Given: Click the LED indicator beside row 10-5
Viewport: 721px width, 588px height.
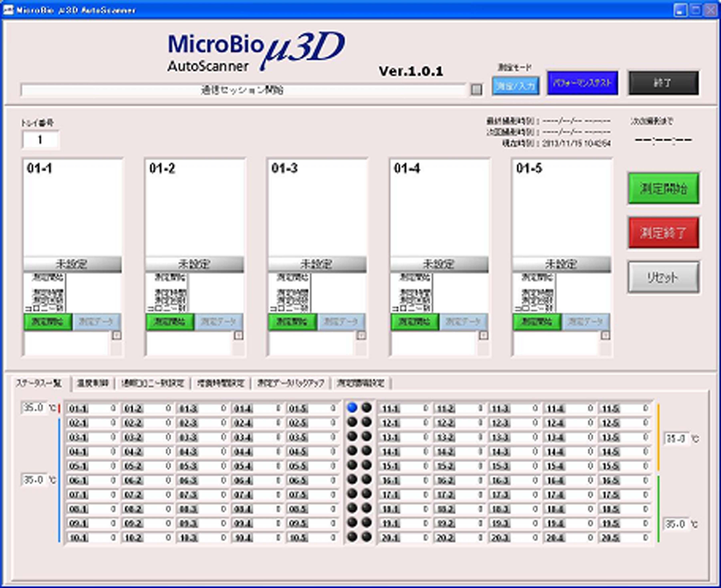Looking at the screenshot, I should pos(352,537).
